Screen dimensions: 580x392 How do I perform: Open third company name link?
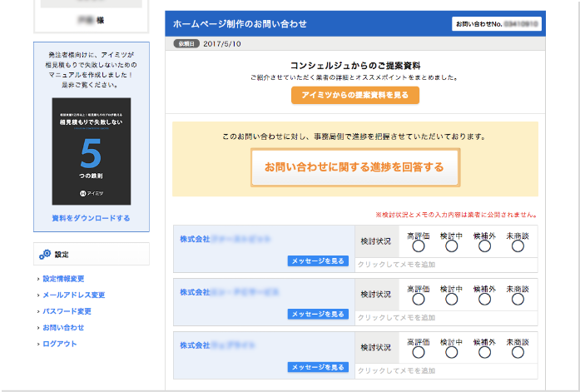pos(217,345)
